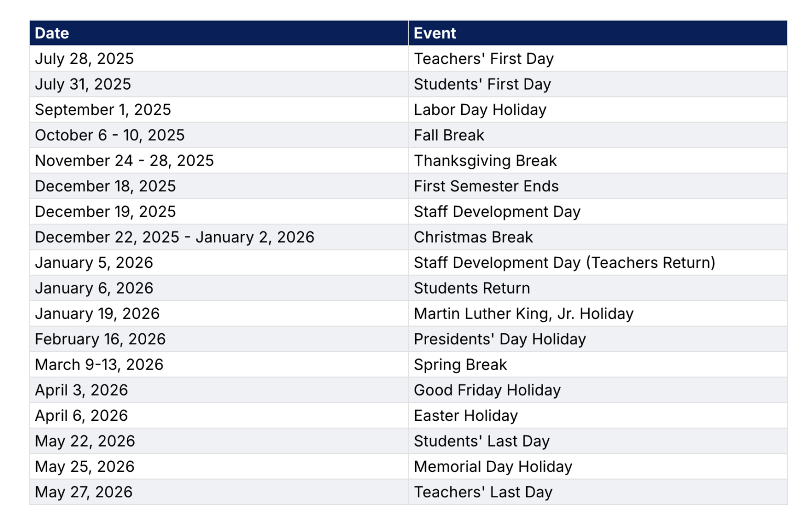This screenshot has width=805, height=532.
Task: Select the July 28, 2025 date cell
Action: [x=219, y=59]
